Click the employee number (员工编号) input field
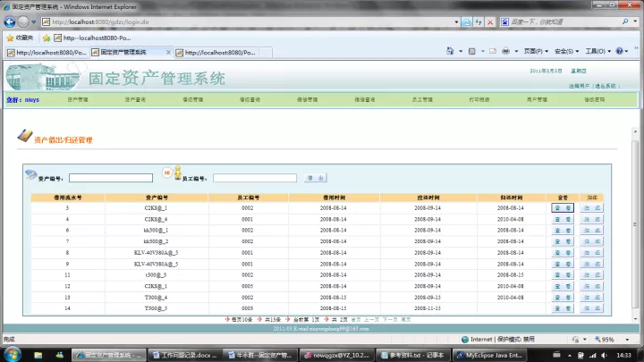 (x=255, y=178)
